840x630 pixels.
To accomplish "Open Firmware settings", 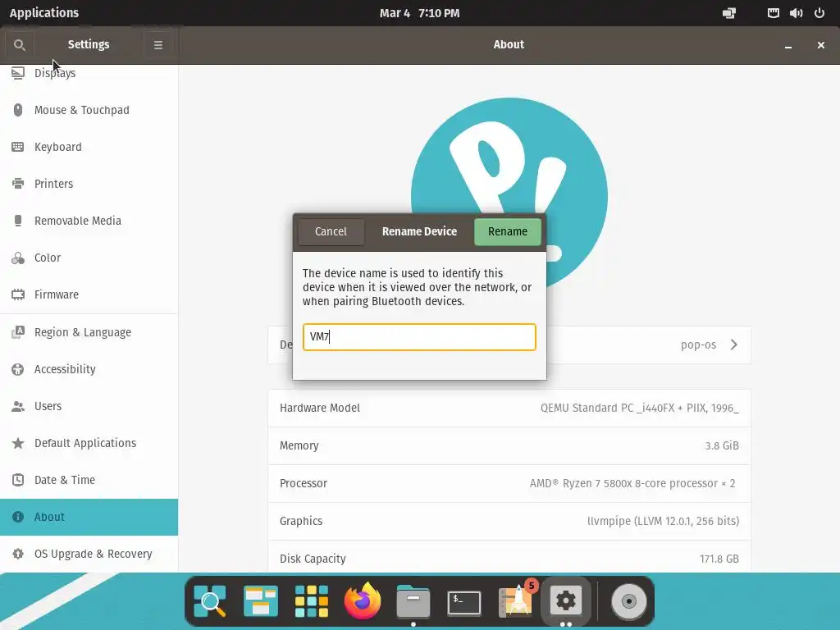I will click(x=89, y=294).
